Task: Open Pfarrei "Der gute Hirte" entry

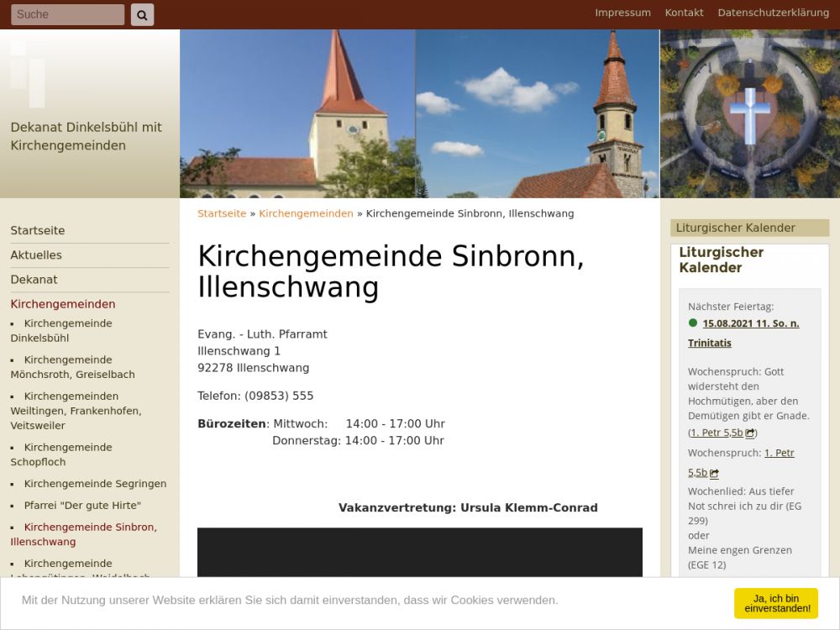Action: [82, 506]
